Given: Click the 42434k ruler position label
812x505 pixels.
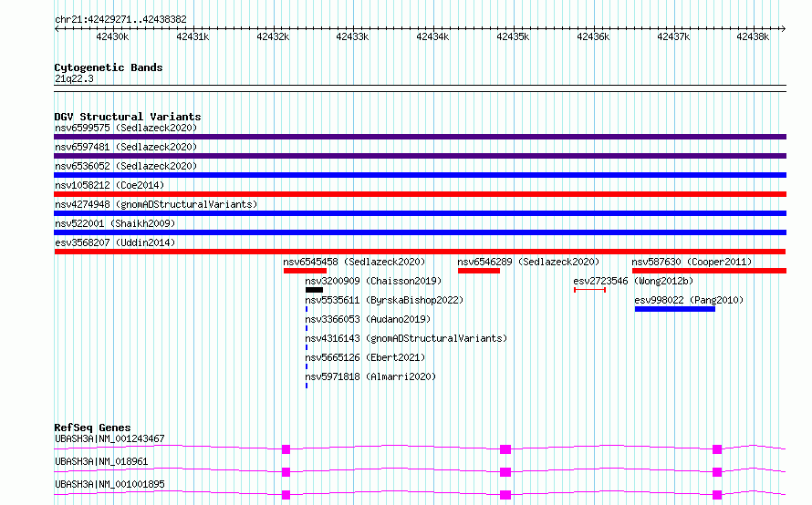Looking at the screenshot, I should click(x=432, y=36).
